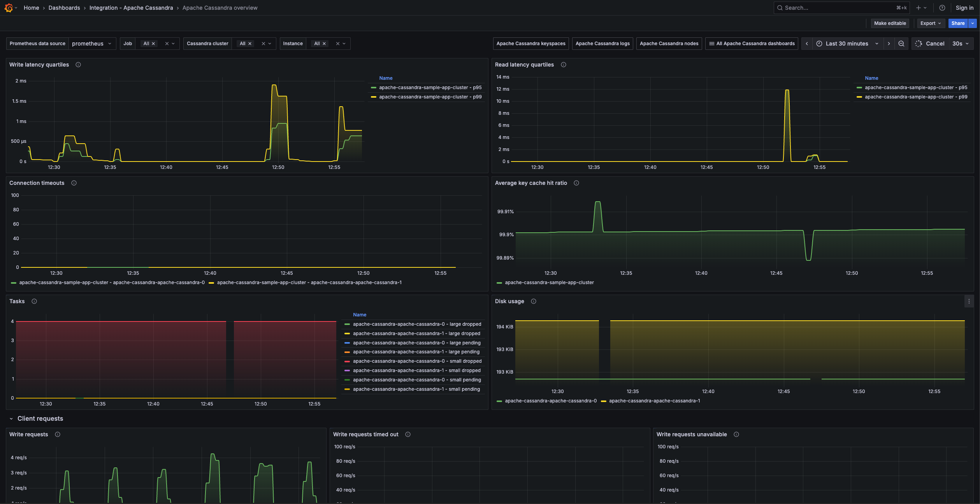This screenshot has height=504, width=980.
Task: Open the help icon in the top bar
Action: pos(942,7)
